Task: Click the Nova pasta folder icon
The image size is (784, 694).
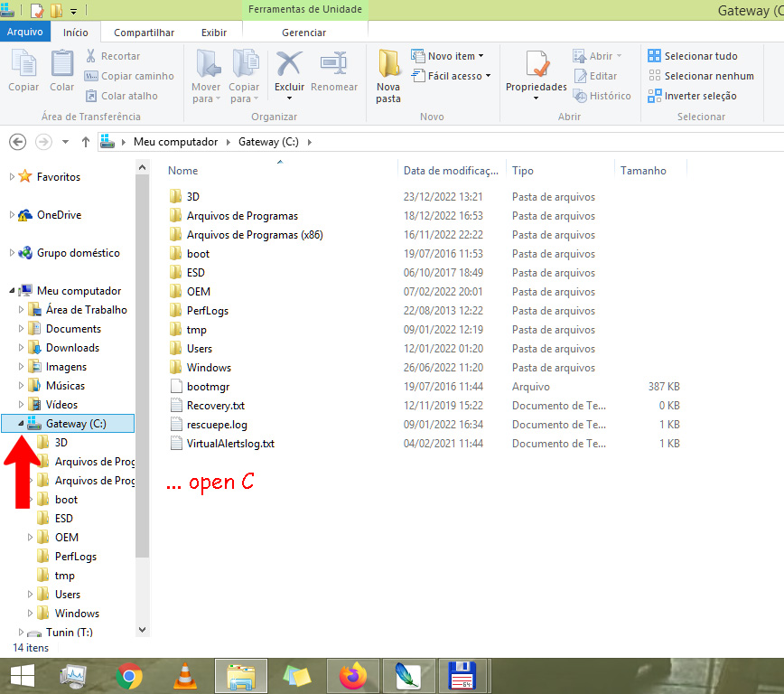Action: 388,65
